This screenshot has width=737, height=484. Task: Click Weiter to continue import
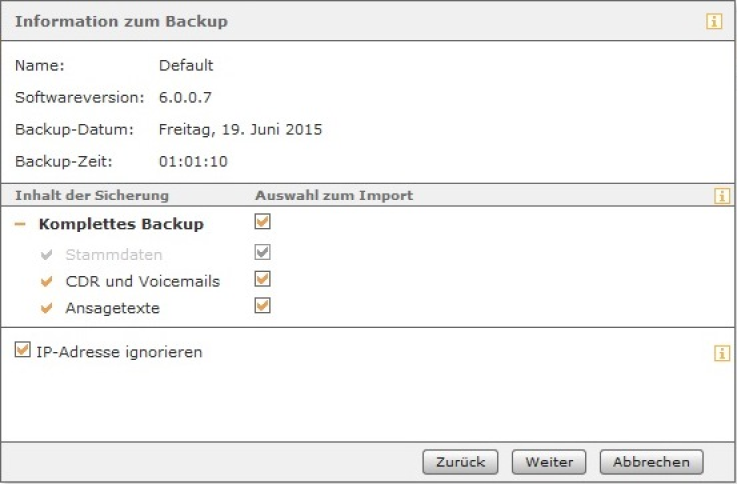(549, 462)
